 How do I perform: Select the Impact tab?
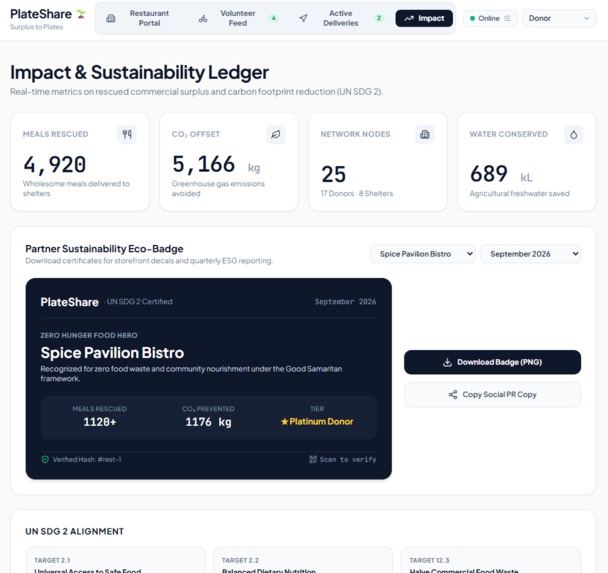(424, 18)
